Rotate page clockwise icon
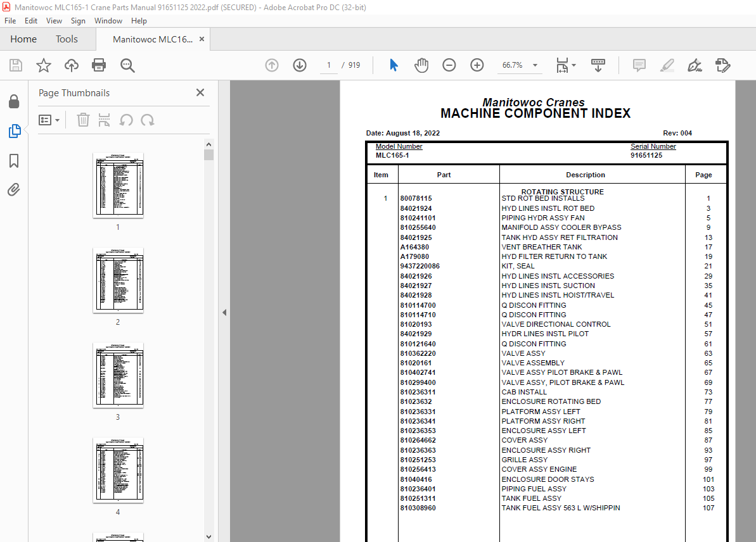The height and width of the screenshot is (542, 756). pyautogui.click(x=148, y=120)
